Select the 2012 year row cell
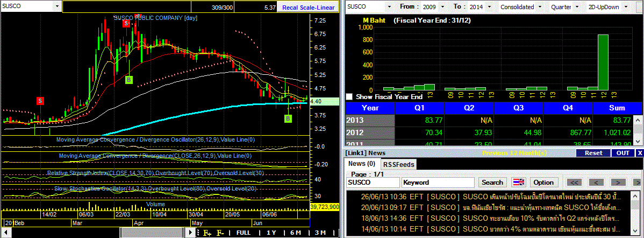 coord(370,132)
